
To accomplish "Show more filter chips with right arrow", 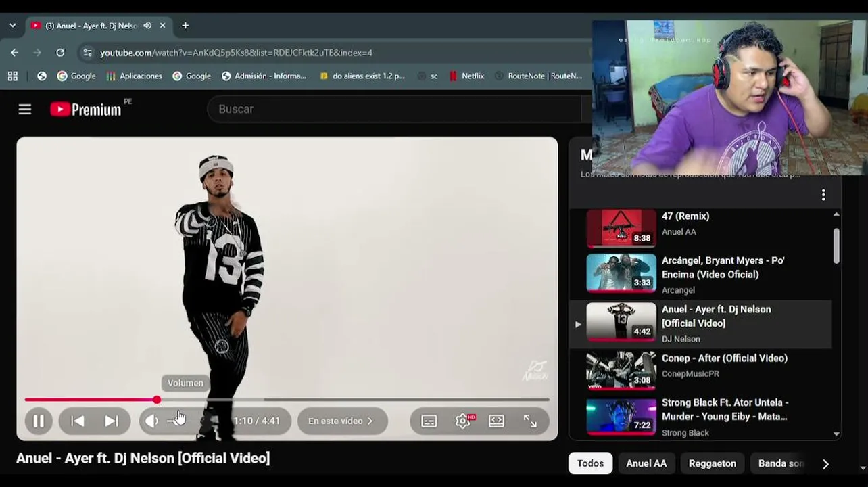I will pos(825,464).
